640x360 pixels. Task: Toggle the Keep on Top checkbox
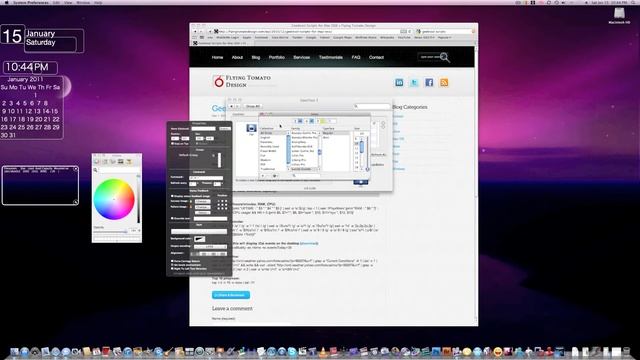click(172, 143)
